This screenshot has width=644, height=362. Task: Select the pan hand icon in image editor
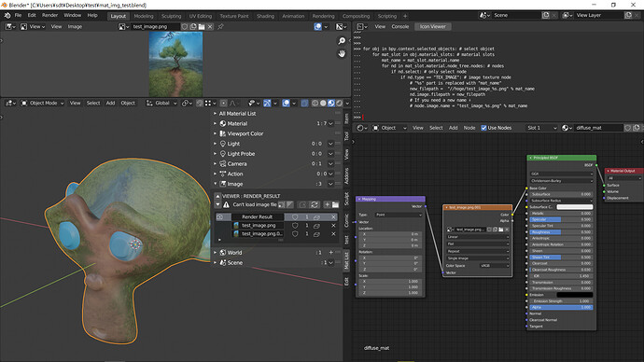pyautogui.click(x=342, y=54)
